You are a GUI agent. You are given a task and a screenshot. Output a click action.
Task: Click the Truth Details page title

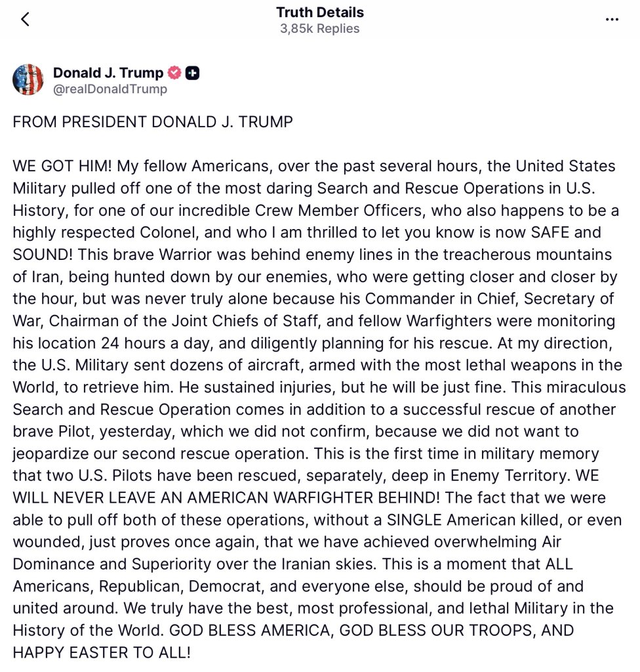pyautogui.click(x=320, y=12)
